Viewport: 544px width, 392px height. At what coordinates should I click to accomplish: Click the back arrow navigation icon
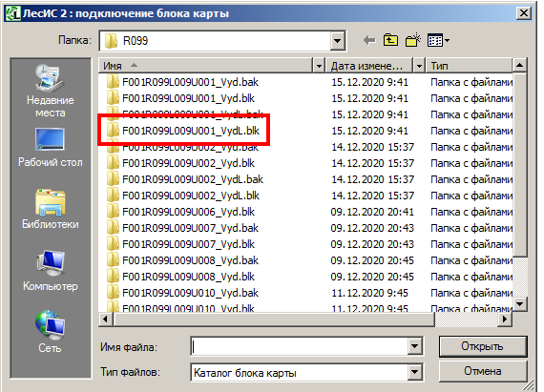coord(369,41)
